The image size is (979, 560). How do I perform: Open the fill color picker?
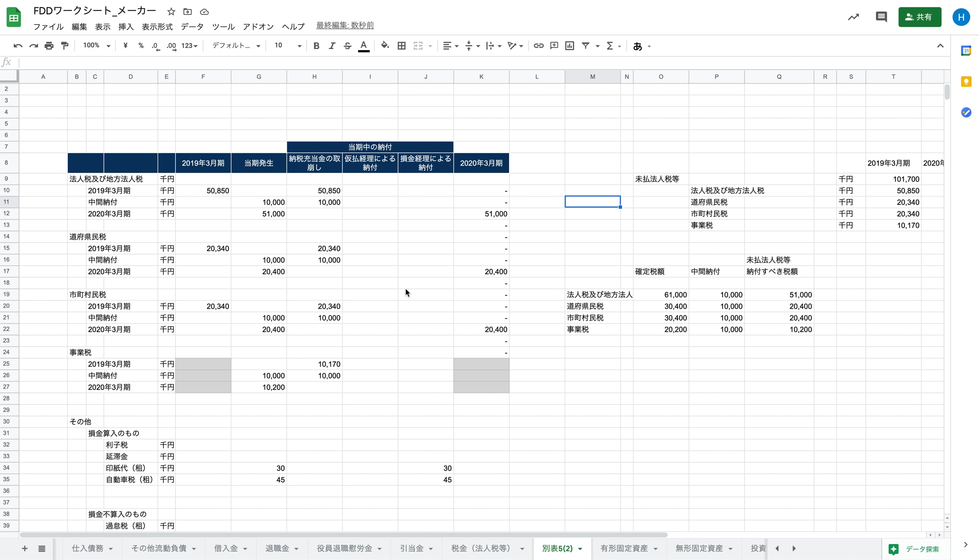tap(384, 46)
